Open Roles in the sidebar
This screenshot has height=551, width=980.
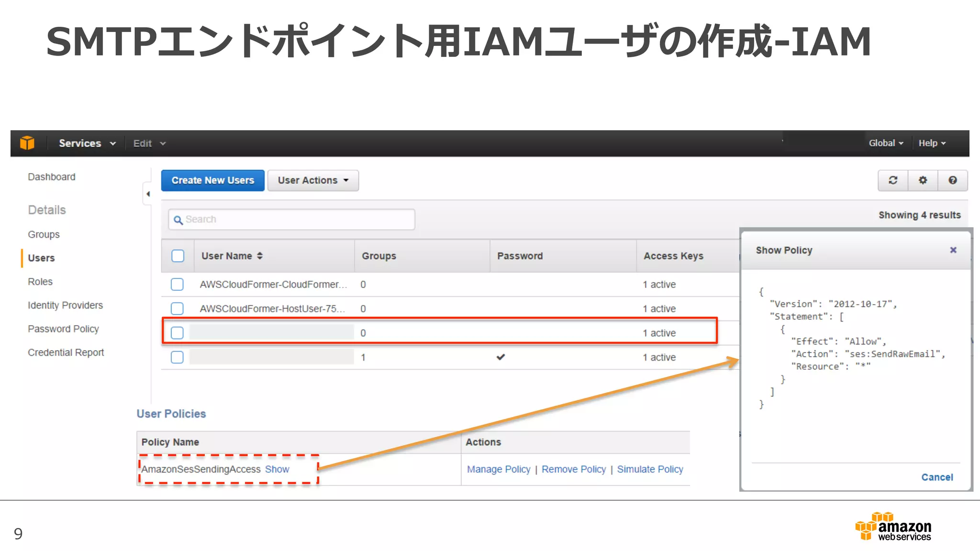40,282
